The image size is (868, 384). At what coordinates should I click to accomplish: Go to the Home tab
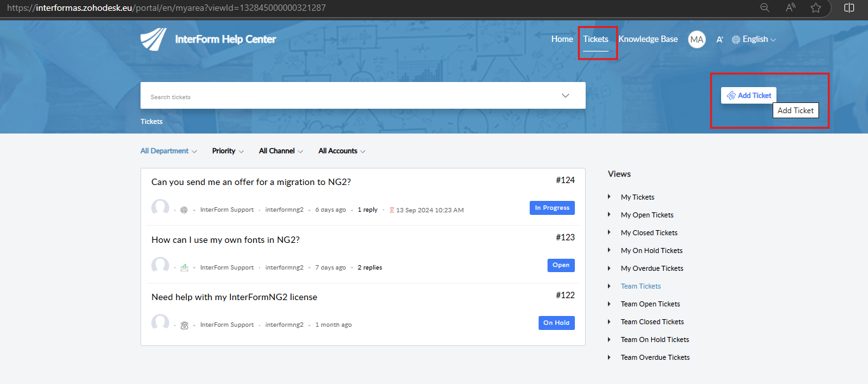pyautogui.click(x=562, y=39)
